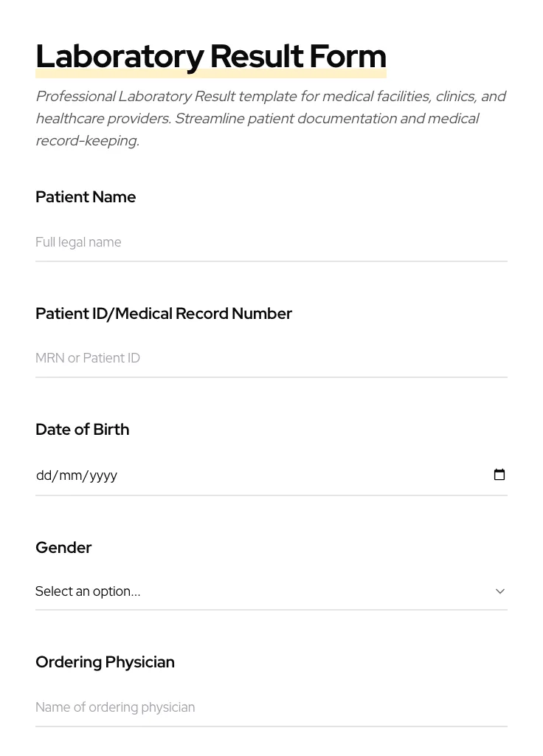Click the word 'Form' in the title
The image size is (543, 756).
(347, 56)
